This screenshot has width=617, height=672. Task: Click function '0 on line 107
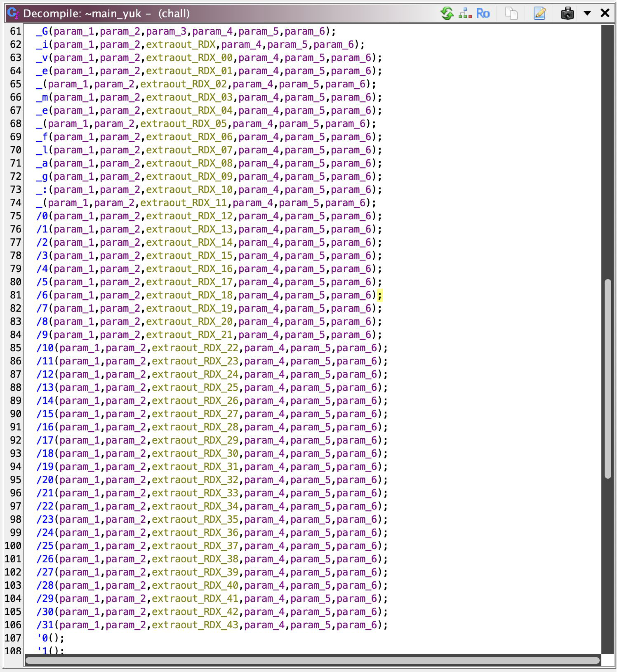[42, 638]
